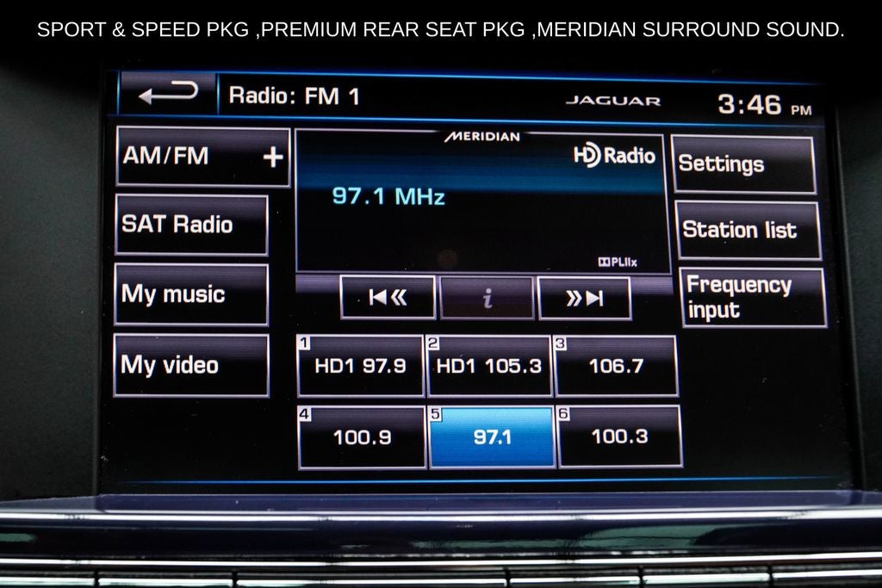
Task: Seek to next station
Action: [x=584, y=298]
